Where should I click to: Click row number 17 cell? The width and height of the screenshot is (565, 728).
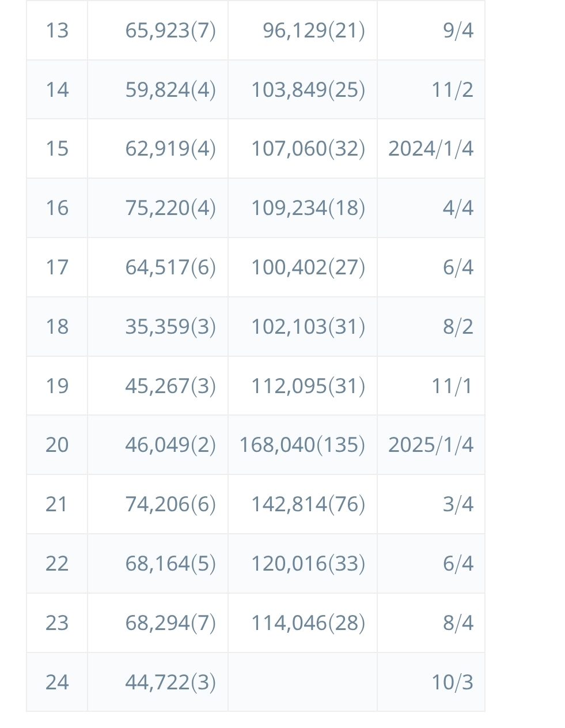click(57, 267)
